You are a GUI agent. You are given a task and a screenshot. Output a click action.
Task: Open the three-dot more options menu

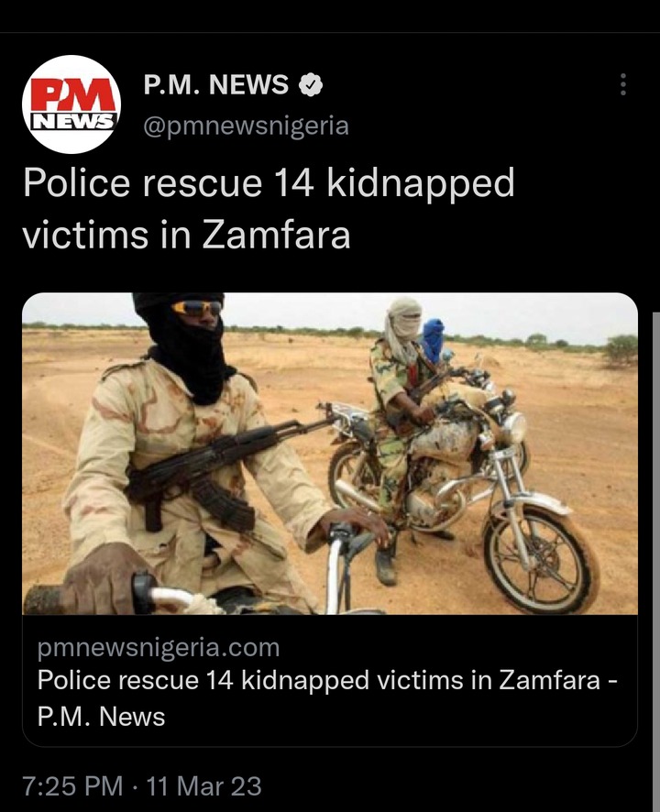[623, 84]
